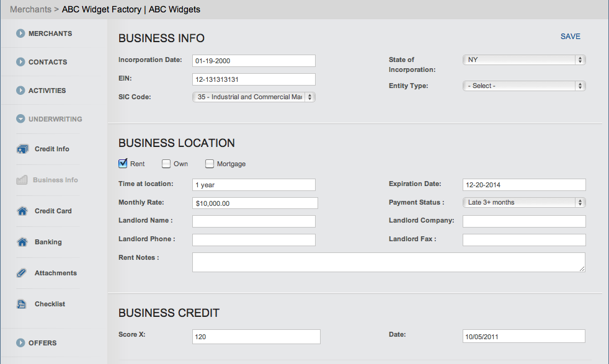Click the Landlord Fax field
Image resolution: width=609 pixels, height=364 pixels.
pos(524,240)
